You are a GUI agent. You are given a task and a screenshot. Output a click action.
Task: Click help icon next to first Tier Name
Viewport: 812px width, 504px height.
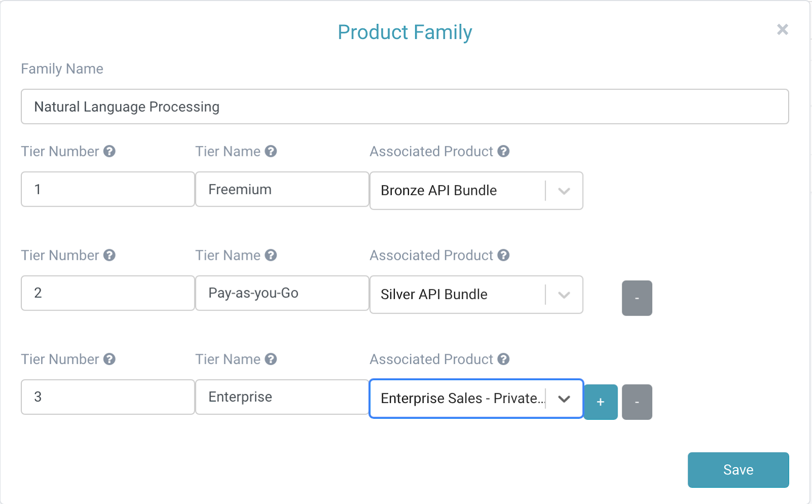tap(271, 151)
